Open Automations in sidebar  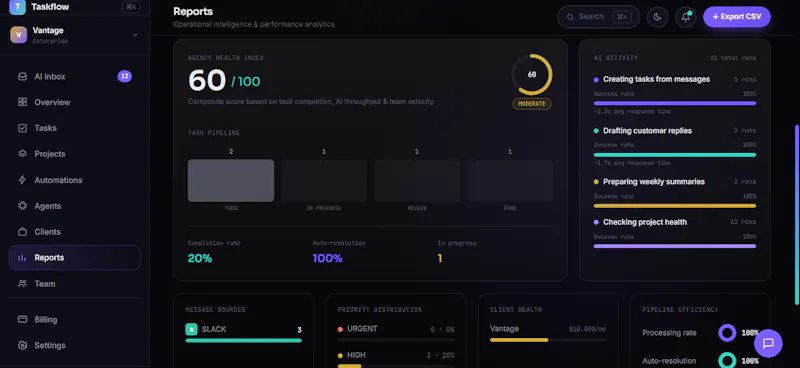click(74, 180)
